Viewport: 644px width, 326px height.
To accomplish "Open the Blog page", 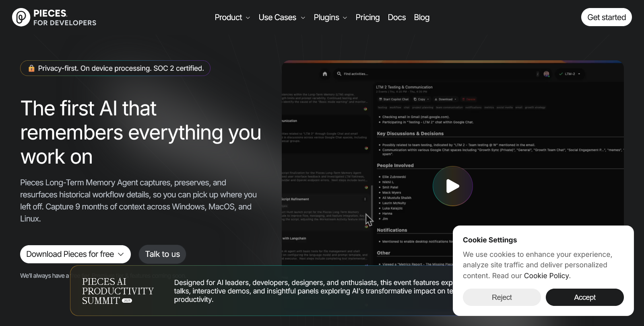I will tap(421, 17).
